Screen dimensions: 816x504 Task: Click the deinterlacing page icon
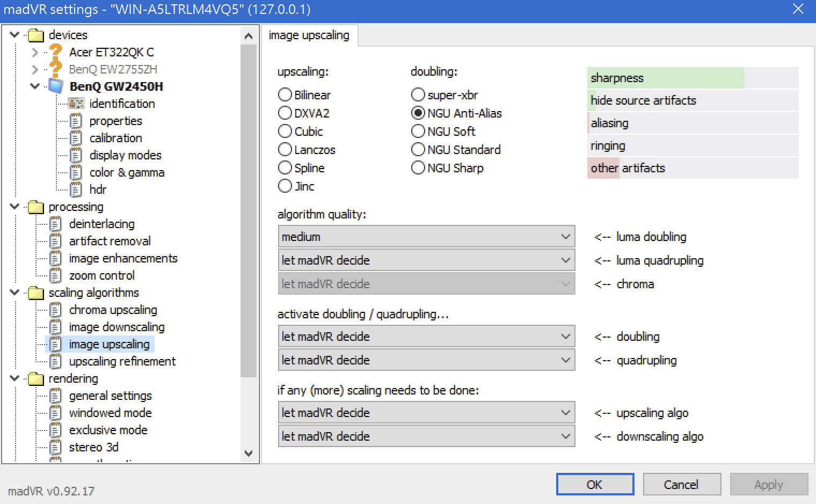tap(55, 224)
